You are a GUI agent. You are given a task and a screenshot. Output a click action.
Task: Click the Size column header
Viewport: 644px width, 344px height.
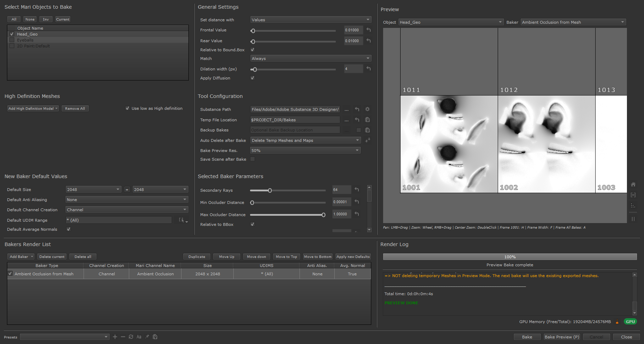click(207, 266)
